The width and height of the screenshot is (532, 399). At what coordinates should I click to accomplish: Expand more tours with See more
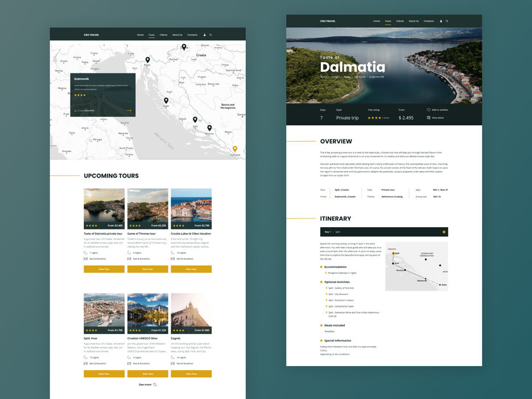pyautogui.click(x=147, y=385)
